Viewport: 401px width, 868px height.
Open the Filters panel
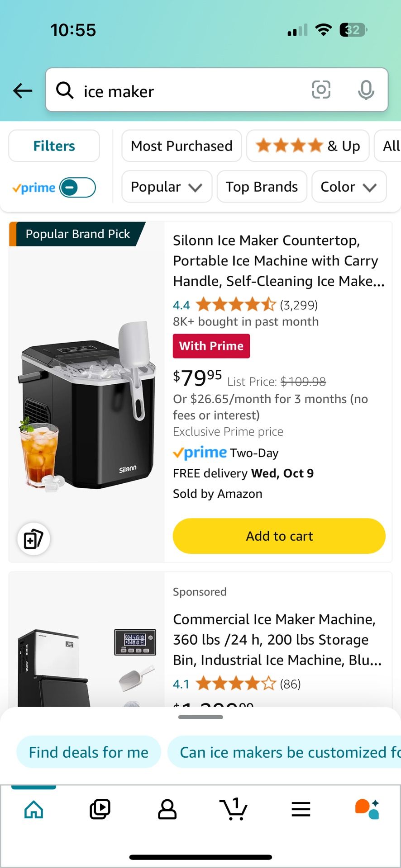click(54, 146)
